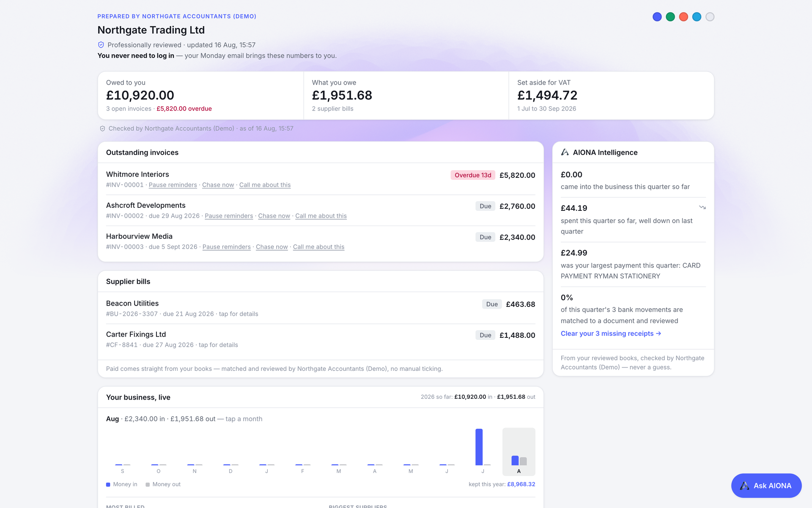Click the £24.99 largest payment figure
The height and width of the screenshot is (508, 812).
tap(574, 253)
